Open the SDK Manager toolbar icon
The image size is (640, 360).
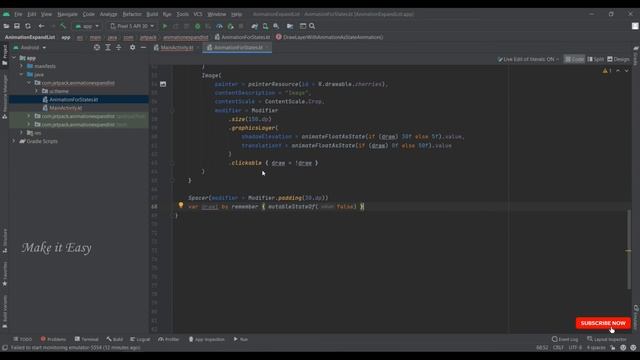tap(276, 26)
